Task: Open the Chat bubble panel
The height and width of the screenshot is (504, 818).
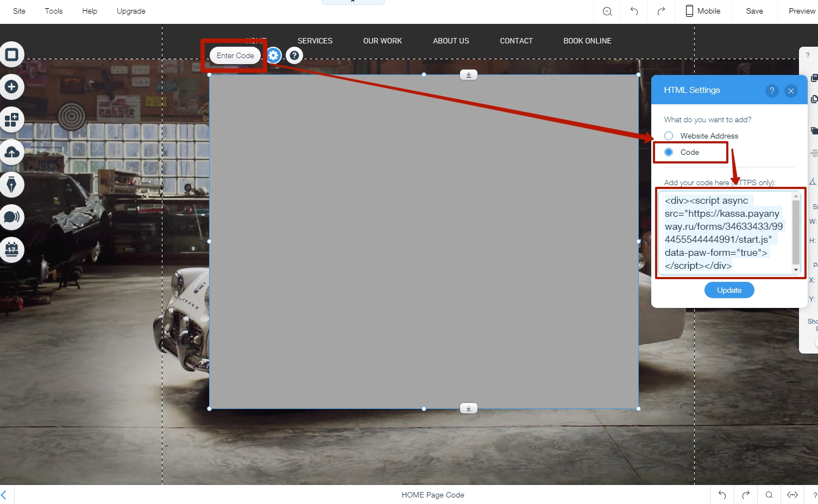Action: click(x=11, y=217)
